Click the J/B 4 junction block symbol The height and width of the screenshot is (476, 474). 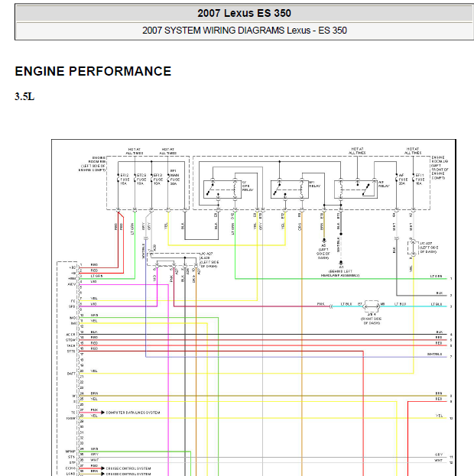point(372,306)
